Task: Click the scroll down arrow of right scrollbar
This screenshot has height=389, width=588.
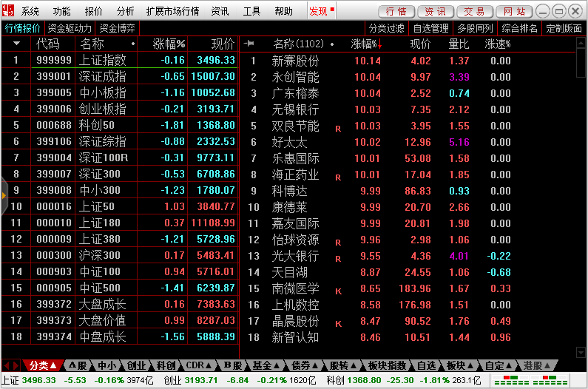Action: pos(581,352)
